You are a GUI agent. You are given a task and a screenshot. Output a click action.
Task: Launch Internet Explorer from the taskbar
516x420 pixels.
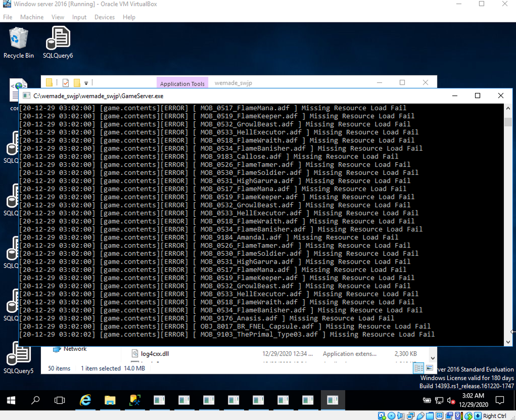click(x=85, y=400)
